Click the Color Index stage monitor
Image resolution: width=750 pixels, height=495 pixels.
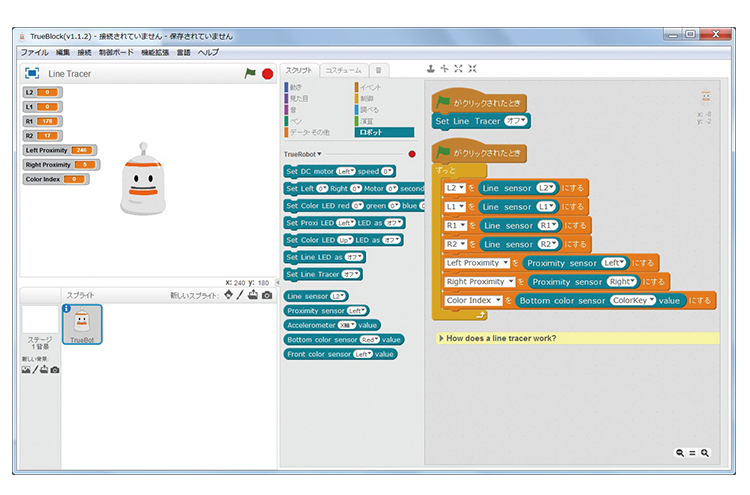(x=55, y=179)
